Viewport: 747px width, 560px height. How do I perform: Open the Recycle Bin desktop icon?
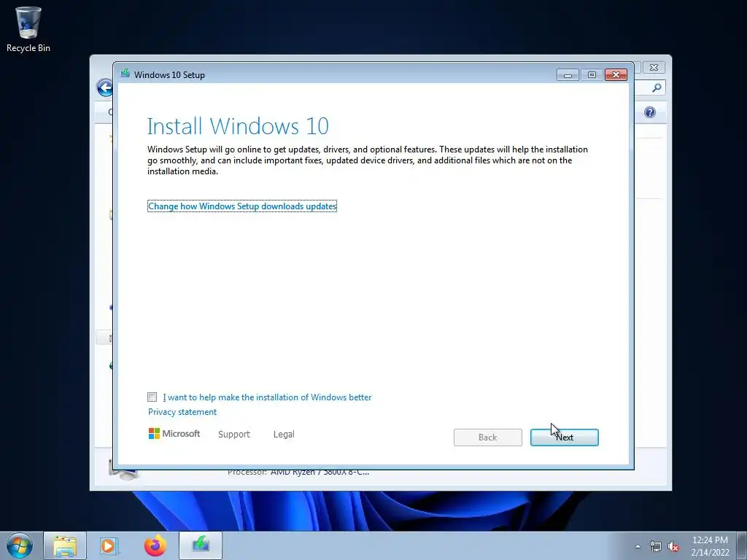[28, 29]
